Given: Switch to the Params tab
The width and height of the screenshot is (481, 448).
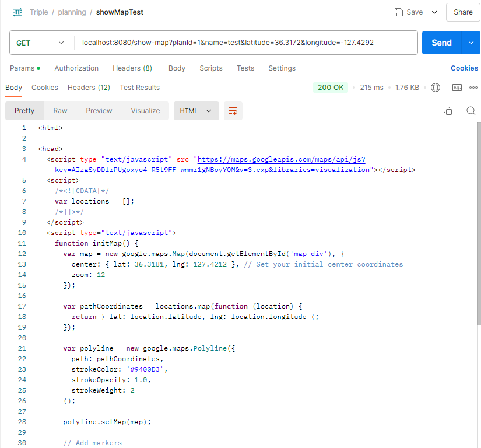Looking at the screenshot, I should 25,68.
